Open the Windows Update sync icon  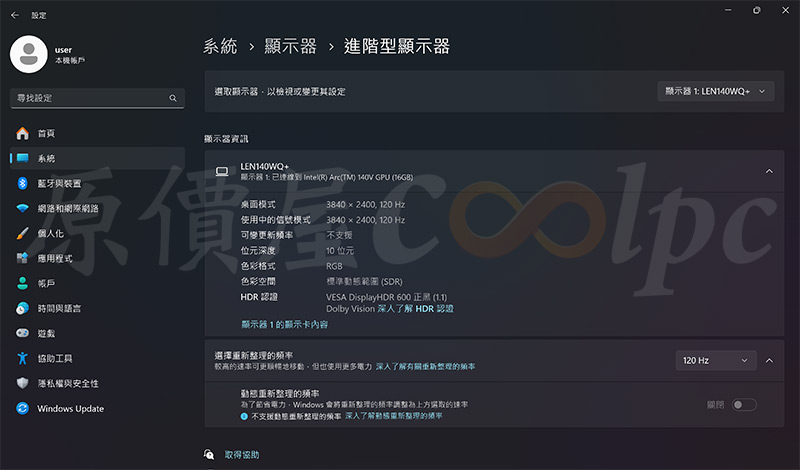click(22, 408)
